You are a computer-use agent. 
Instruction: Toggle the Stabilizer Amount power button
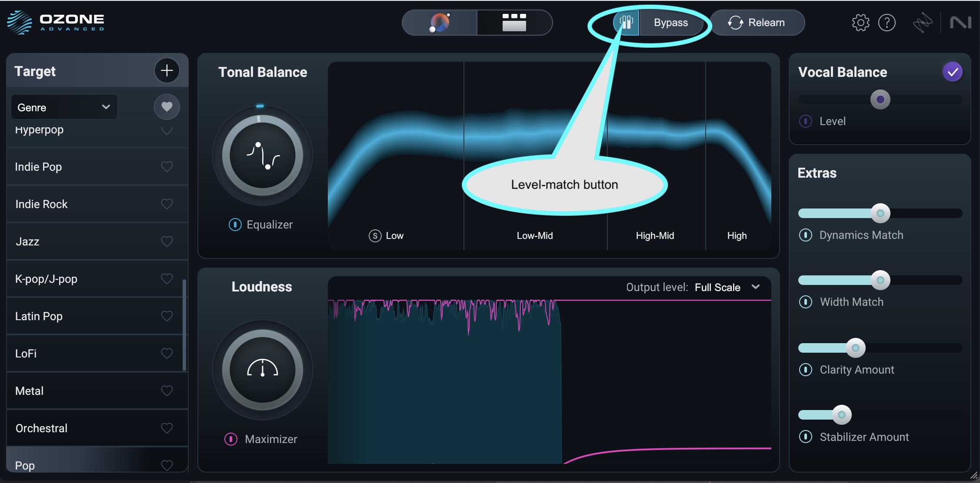tap(806, 437)
